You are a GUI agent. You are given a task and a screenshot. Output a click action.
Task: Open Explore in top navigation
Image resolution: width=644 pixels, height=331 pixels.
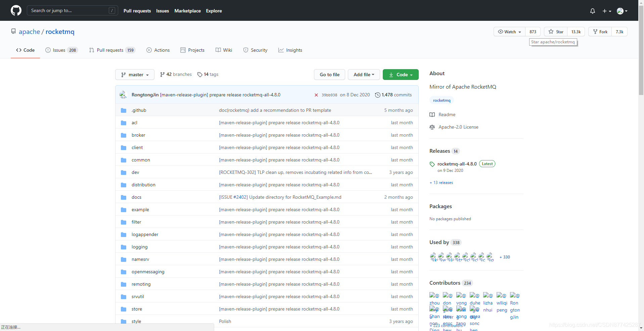tap(214, 11)
